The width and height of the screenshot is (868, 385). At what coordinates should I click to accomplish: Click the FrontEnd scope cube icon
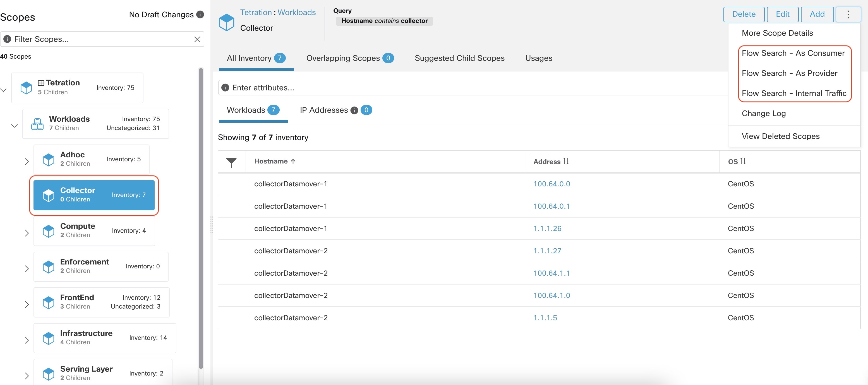[48, 302]
